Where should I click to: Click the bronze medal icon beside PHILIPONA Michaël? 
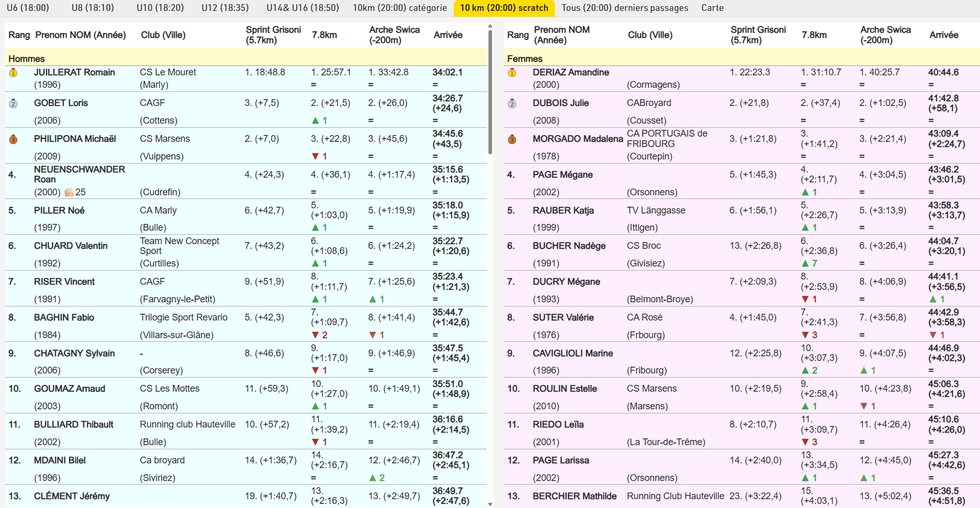(x=14, y=139)
